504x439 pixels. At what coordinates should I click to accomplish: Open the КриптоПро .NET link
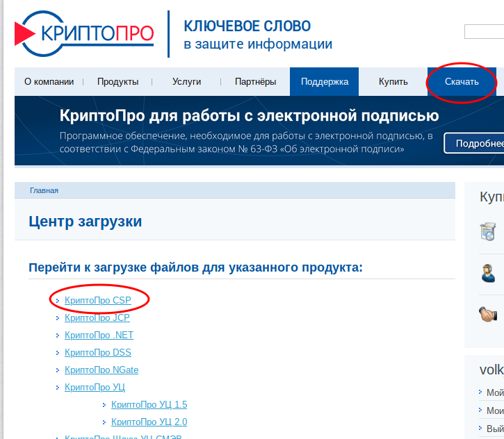pyautogui.click(x=99, y=335)
